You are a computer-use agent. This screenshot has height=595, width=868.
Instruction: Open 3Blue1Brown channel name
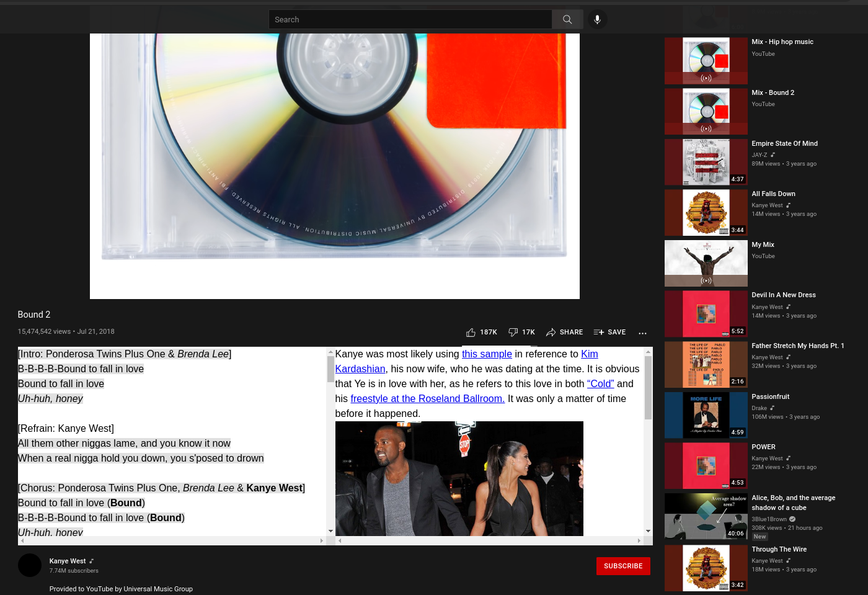769,519
